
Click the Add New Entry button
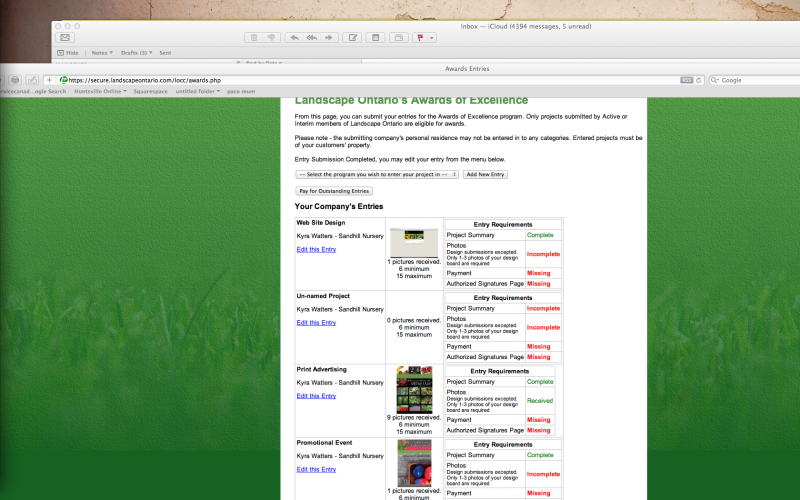pos(485,174)
